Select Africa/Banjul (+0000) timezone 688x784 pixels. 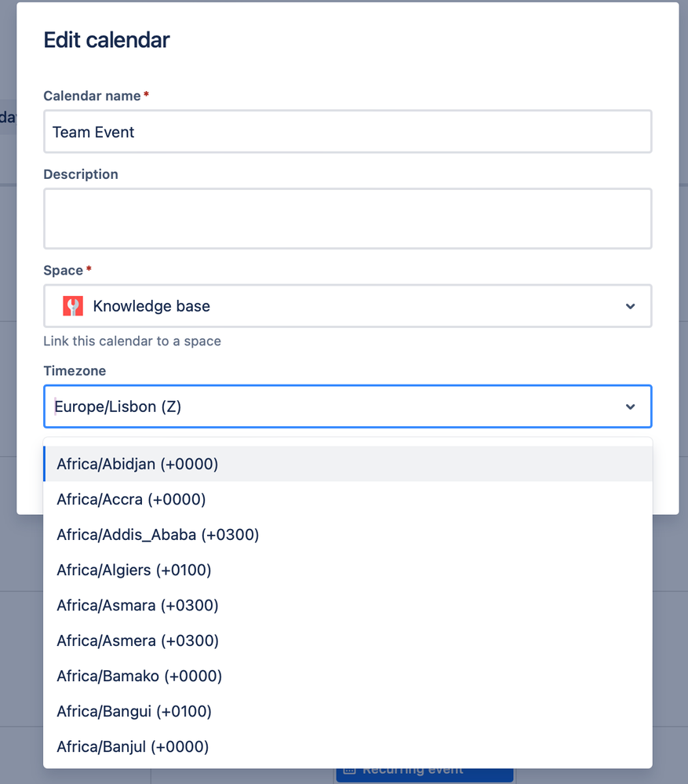[x=132, y=746]
